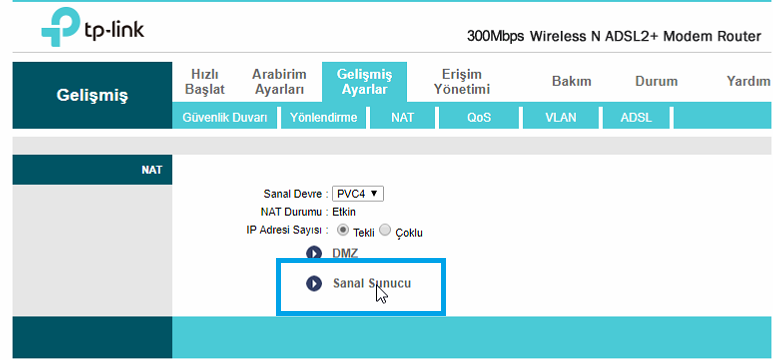
Task: Switch to Arabirim Ayarları tab
Action: [279, 82]
